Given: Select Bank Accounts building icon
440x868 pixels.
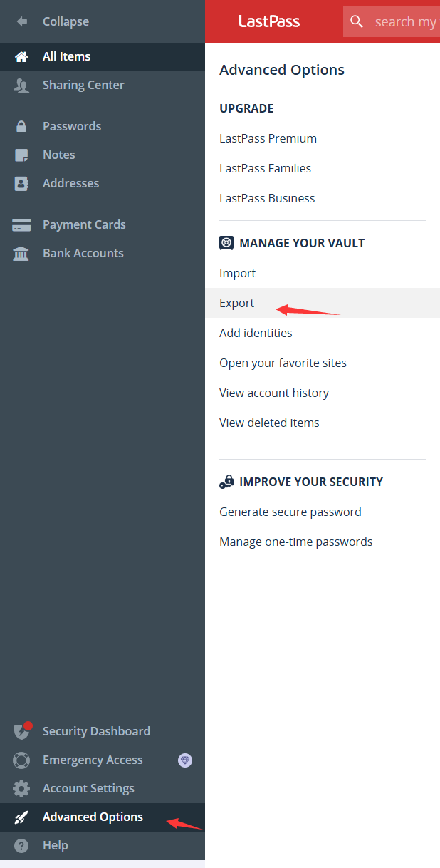Looking at the screenshot, I should coord(21,253).
